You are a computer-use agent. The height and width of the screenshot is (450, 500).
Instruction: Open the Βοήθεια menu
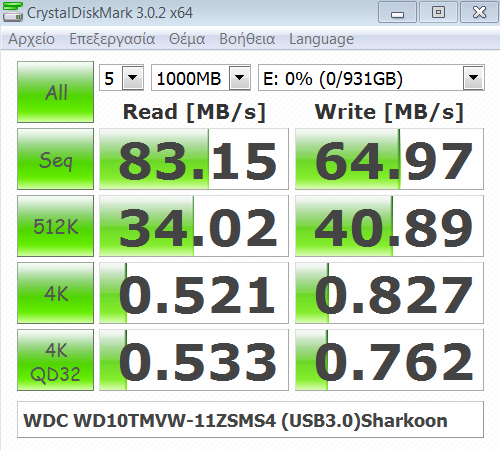pos(247,39)
